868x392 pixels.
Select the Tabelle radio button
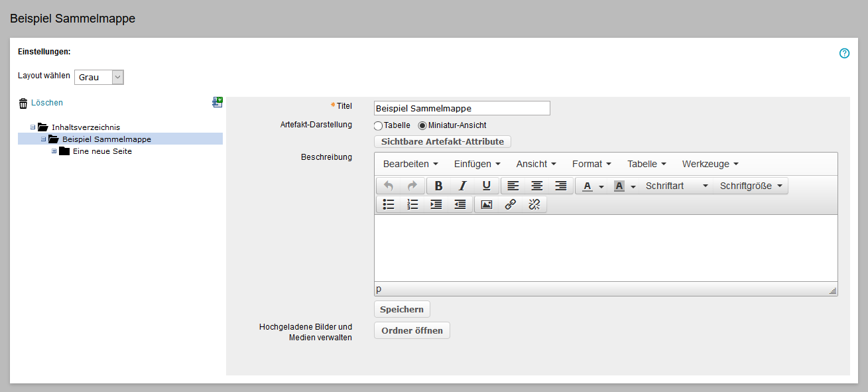[x=379, y=125]
